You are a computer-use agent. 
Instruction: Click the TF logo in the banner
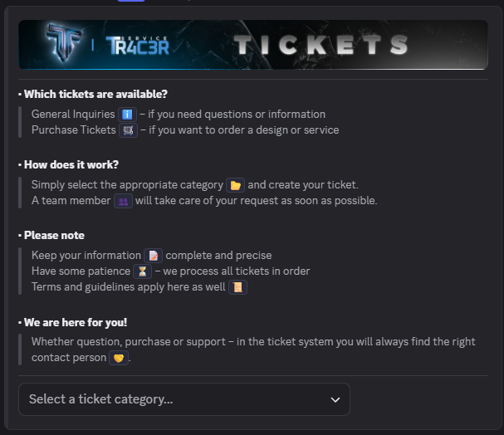(62, 44)
